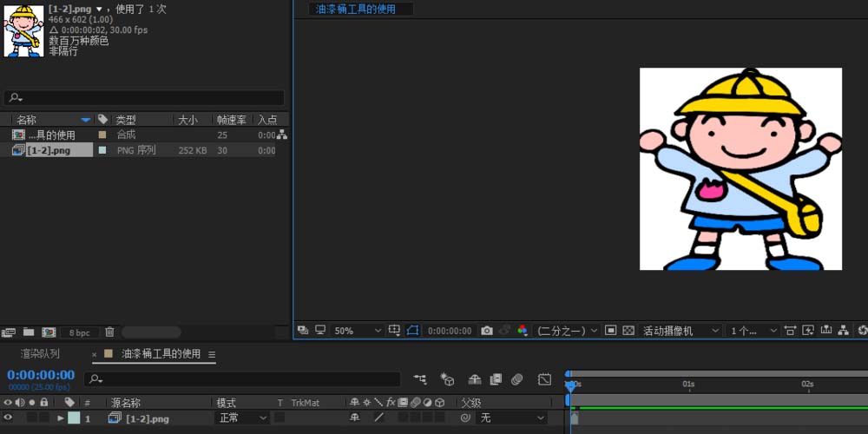
Task: Select the 油漆桶工具的使用 timeline tab
Action: click(x=161, y=354)
